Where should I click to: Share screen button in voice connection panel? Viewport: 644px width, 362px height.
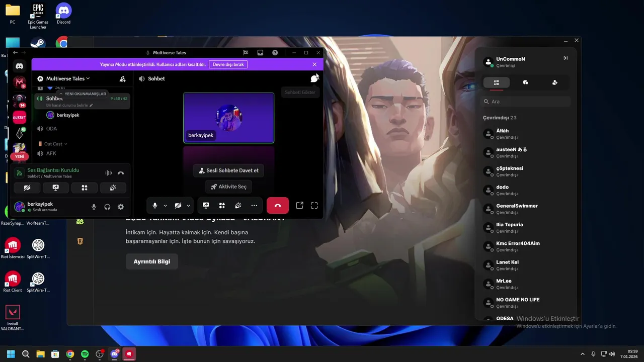(56, 188)
